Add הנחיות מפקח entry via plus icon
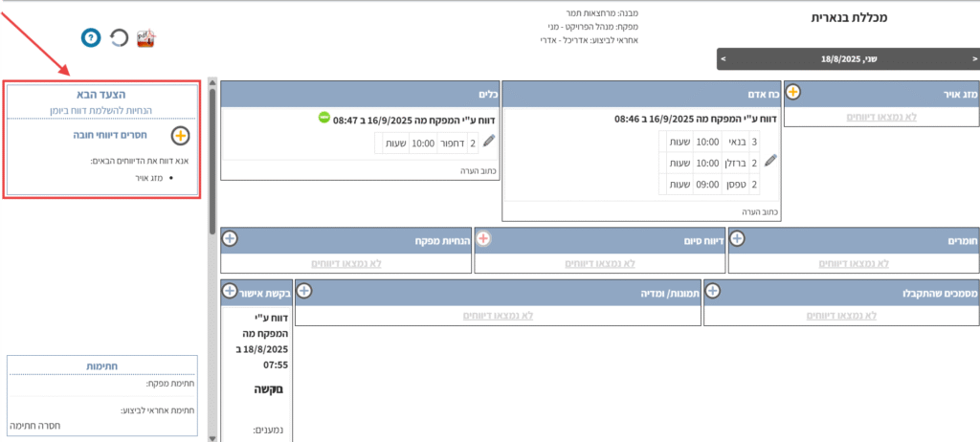The height and width of the screenshot is (442, 980). click(229, 238)
